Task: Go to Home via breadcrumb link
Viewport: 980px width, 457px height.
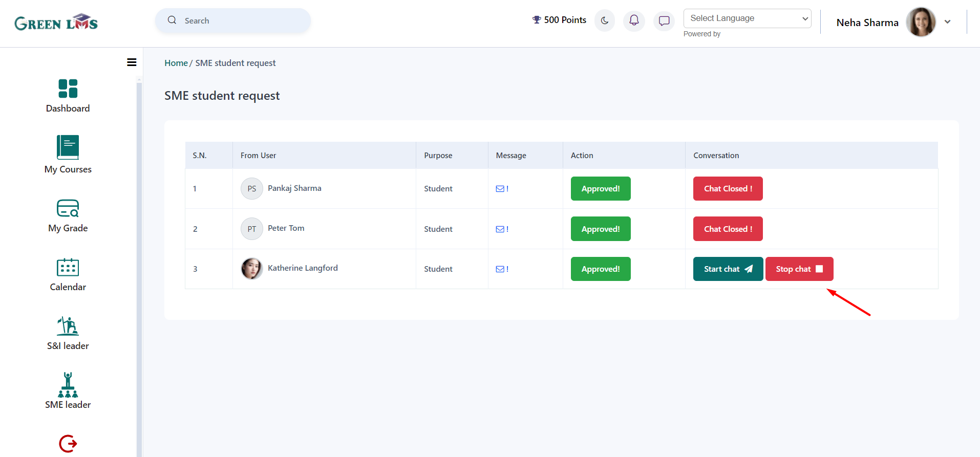Action: [x=176, y=63]
